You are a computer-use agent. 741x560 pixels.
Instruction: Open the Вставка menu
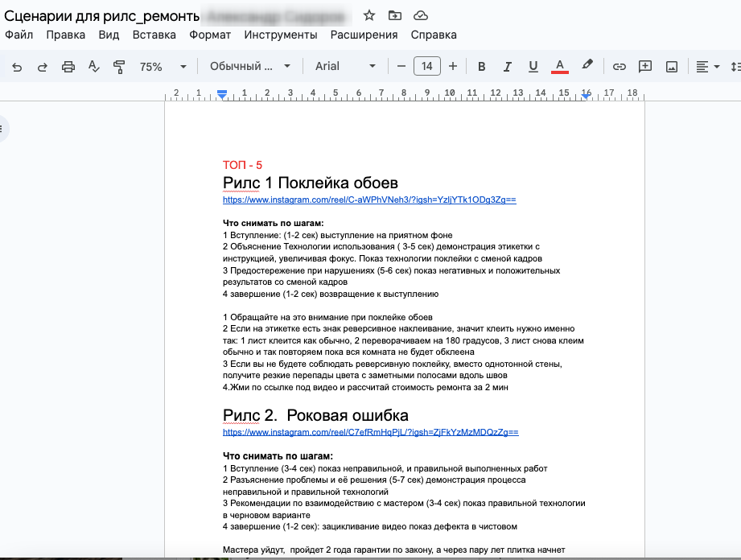[154, 35]
